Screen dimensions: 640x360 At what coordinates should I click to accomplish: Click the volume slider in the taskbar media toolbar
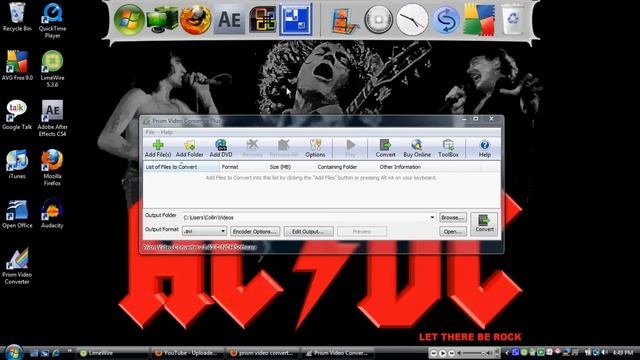click(474, 353)
